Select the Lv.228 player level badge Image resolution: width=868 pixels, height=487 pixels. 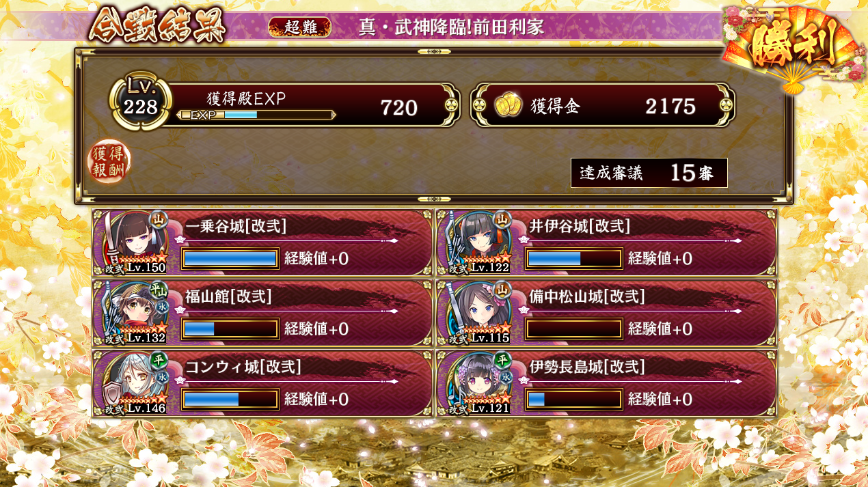140,101
